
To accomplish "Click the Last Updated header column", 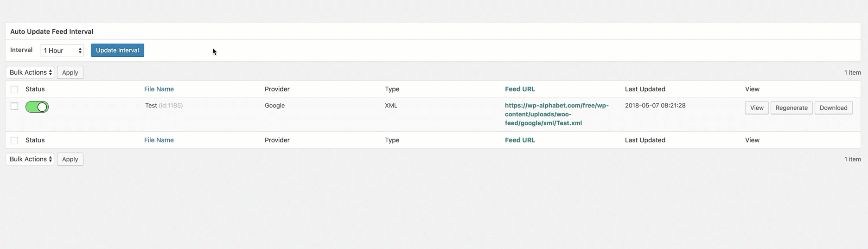I will [x=645, y=89].
